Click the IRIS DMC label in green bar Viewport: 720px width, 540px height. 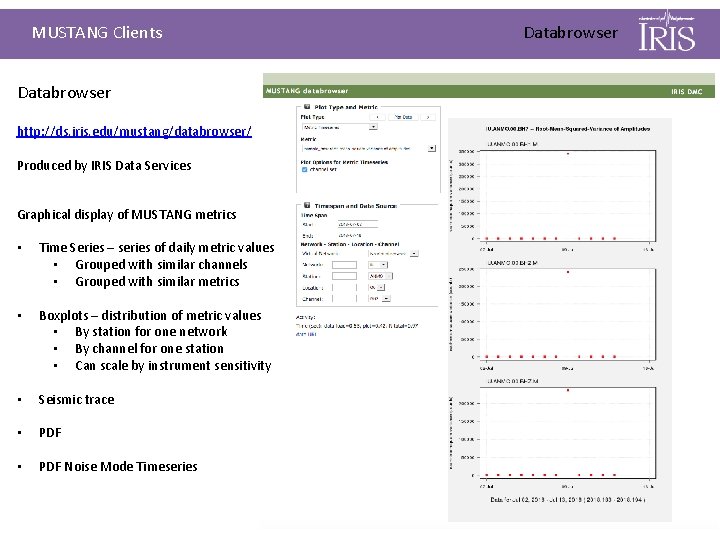click(686, 91)
